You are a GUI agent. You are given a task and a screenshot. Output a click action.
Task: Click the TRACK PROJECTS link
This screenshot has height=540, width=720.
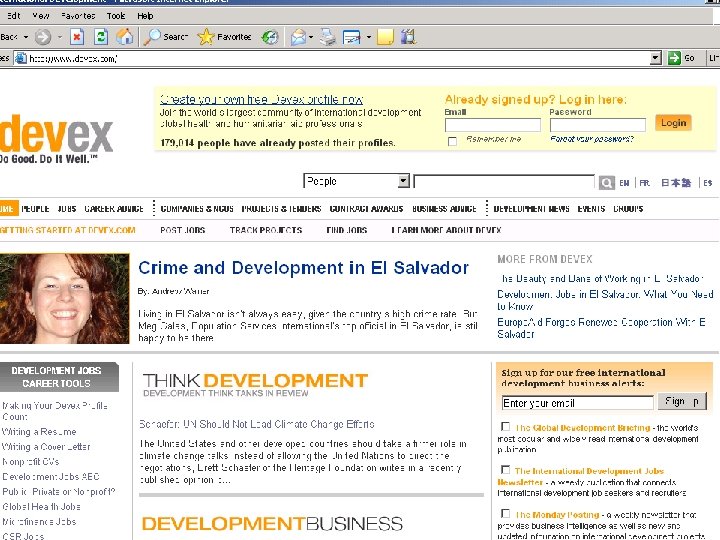coord(266,230)
